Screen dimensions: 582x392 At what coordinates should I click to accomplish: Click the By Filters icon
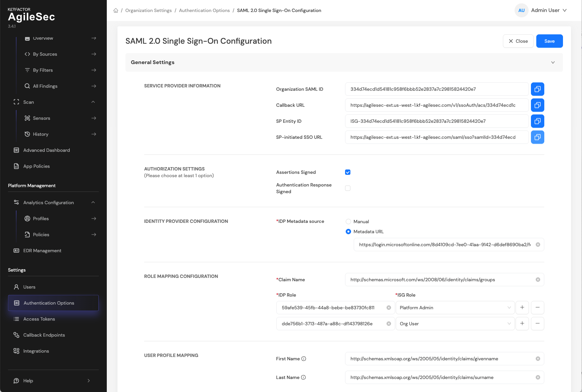click(27, 70)
